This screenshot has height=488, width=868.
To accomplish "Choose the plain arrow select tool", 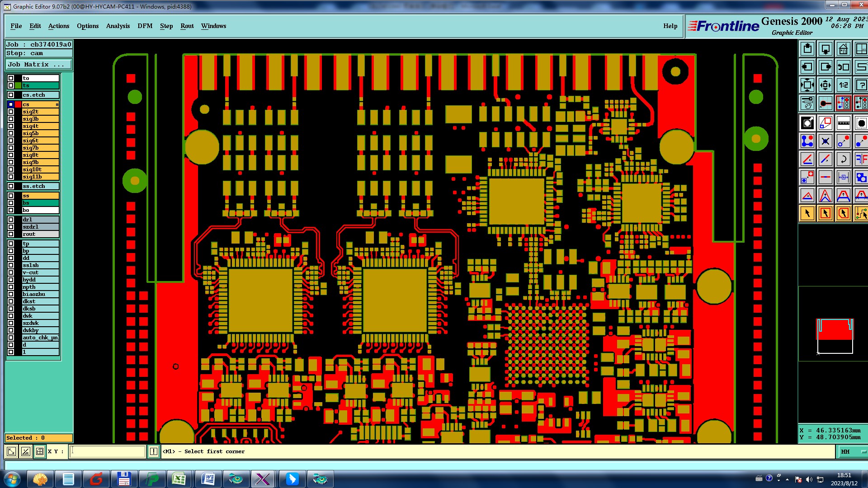I will point(807,213).
